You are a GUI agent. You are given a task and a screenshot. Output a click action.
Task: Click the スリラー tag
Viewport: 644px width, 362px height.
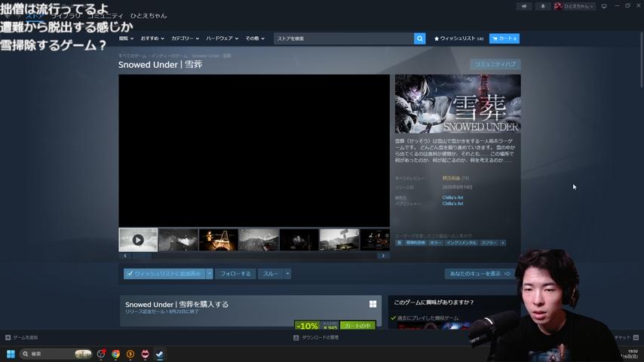point(489,243)
